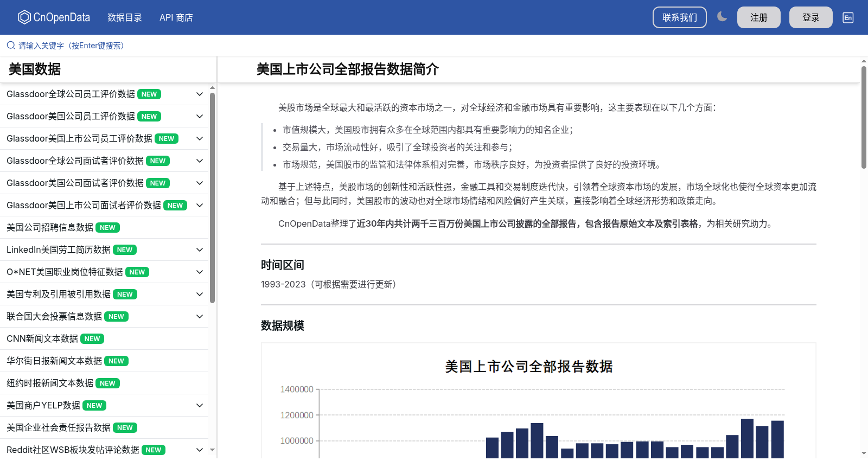Click NEW badge on 美国公司招聘信息数据
868x467 pixels.
click(107, 228)
